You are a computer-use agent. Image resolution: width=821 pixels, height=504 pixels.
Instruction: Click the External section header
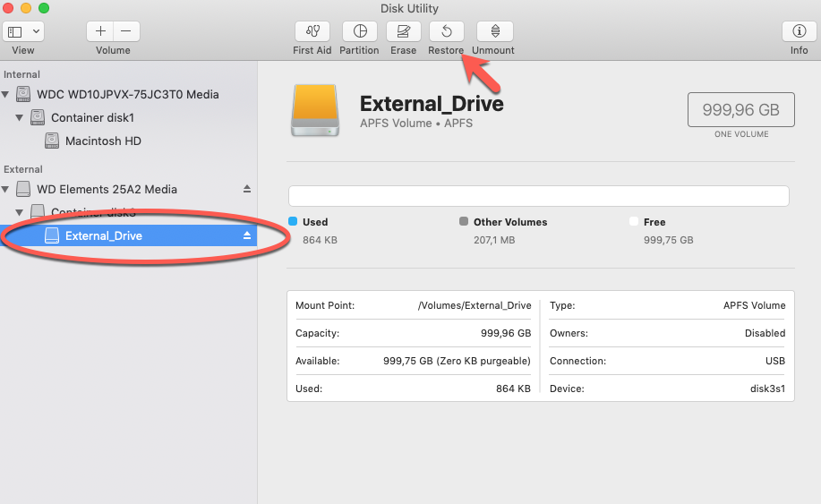23,169
